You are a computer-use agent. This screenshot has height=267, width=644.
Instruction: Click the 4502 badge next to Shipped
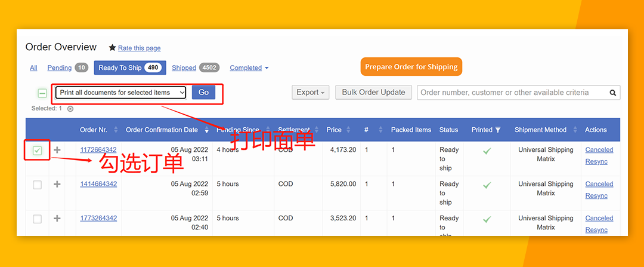tap(209, 68)
